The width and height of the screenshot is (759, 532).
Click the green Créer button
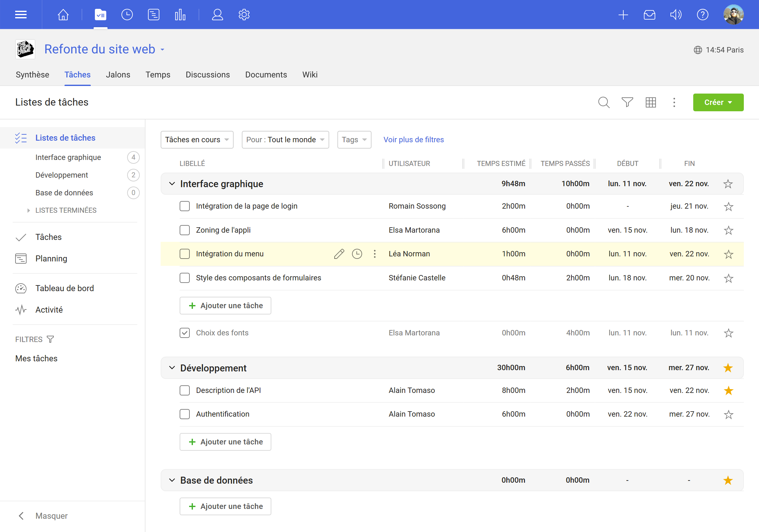(718, 102)
